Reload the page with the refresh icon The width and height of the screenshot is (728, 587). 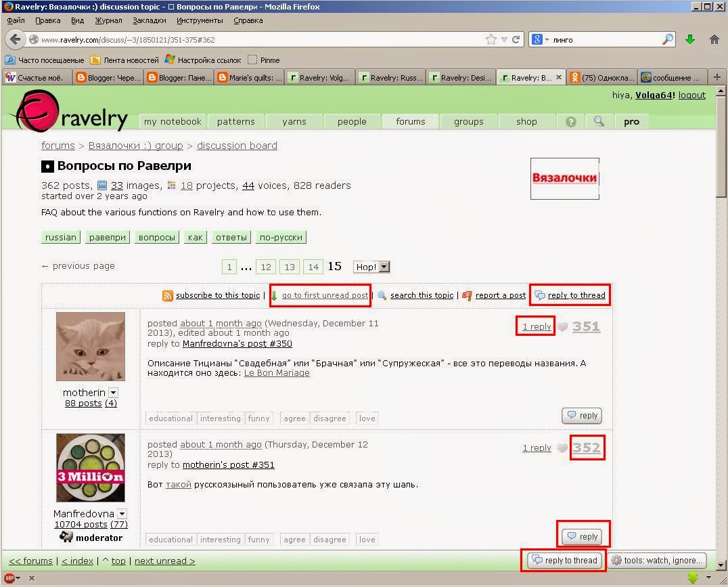pos(516,39)
